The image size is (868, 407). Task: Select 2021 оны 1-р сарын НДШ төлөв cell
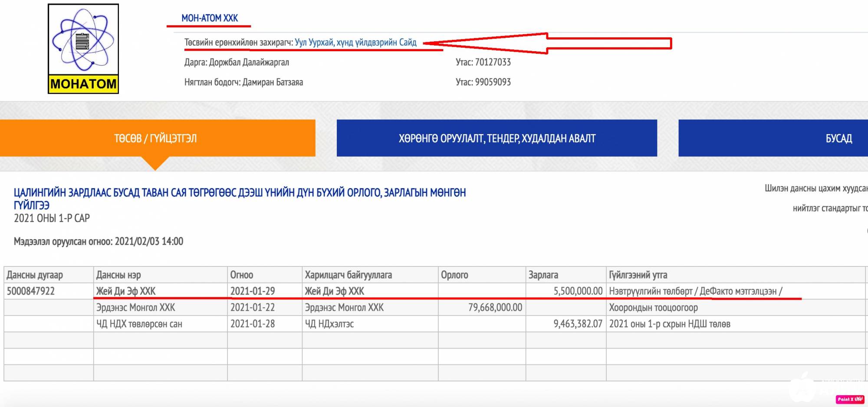click(736, 324)
